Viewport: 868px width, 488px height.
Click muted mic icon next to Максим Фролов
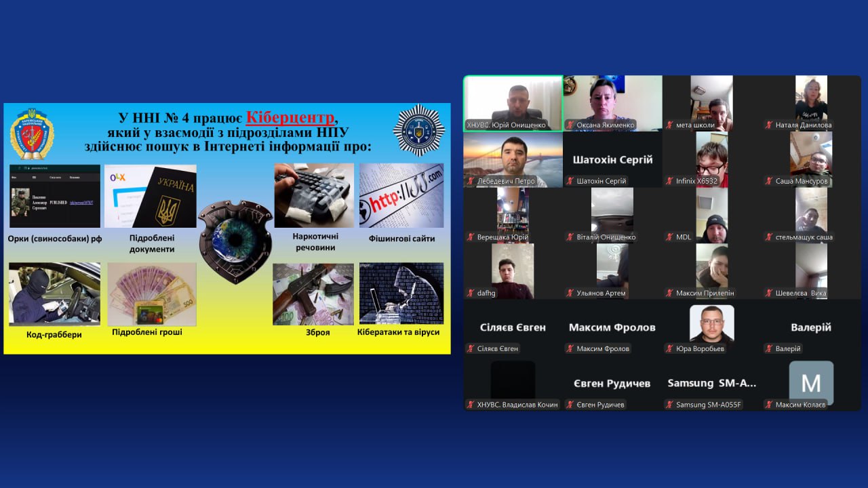point(570,349)
